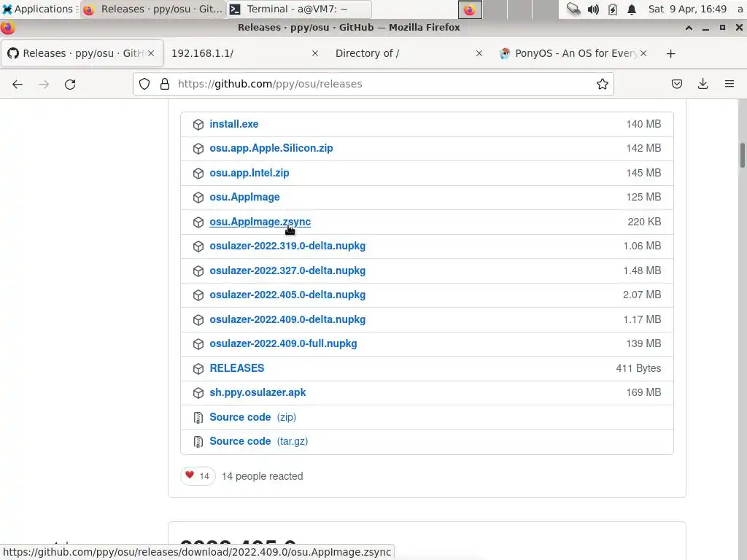The height and width of the screenshot is (560, 747).
Task: Download osu.AppImage.zsync
Action: (x=260, y=222)
